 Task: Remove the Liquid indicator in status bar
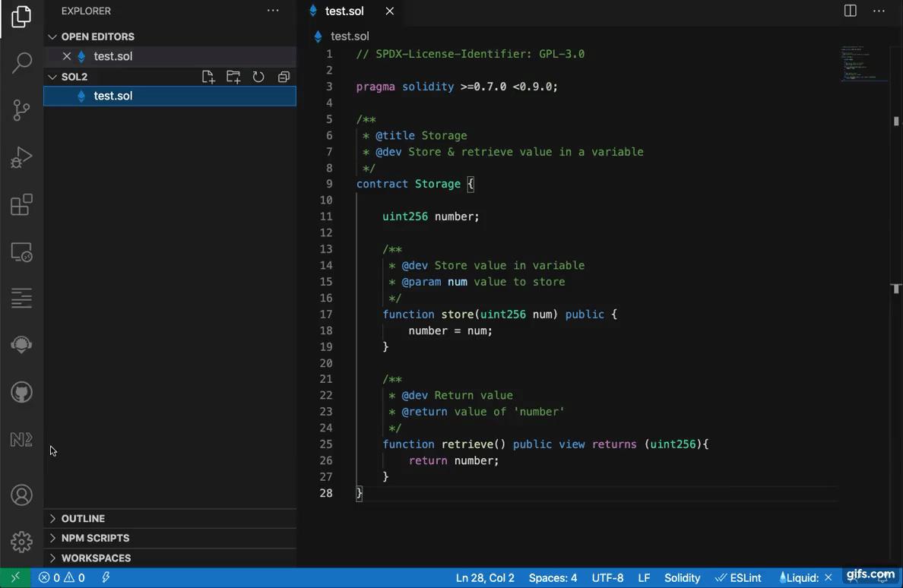[x=829, y=577]
